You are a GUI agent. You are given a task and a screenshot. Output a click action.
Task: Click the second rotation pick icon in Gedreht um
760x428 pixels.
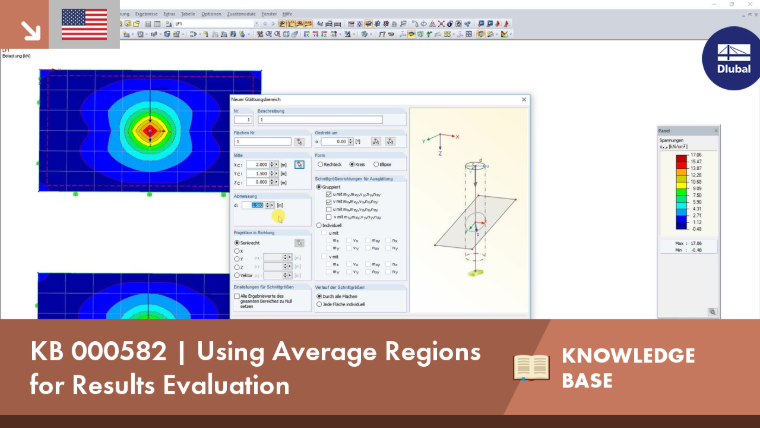(390, 142)
